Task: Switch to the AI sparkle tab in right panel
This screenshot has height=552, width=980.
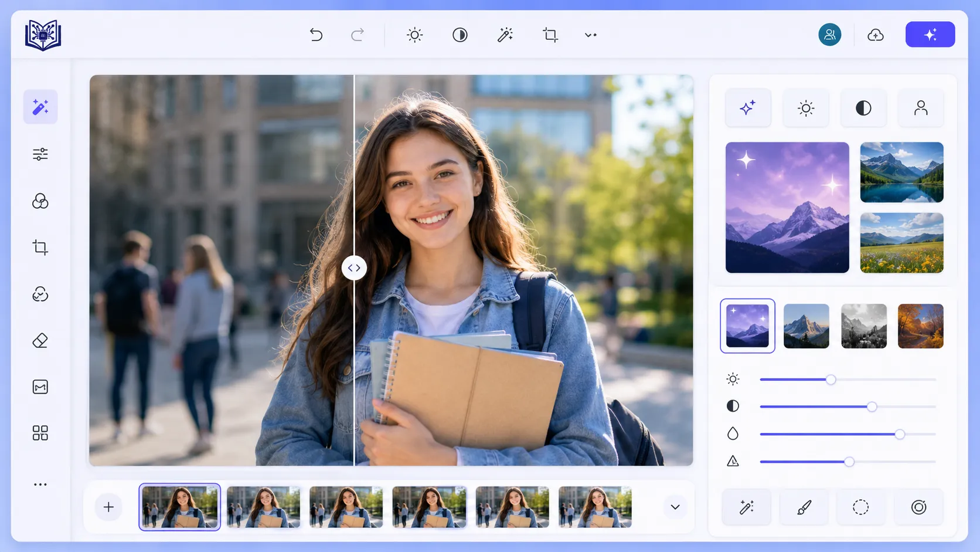Action: coord(748,108)
